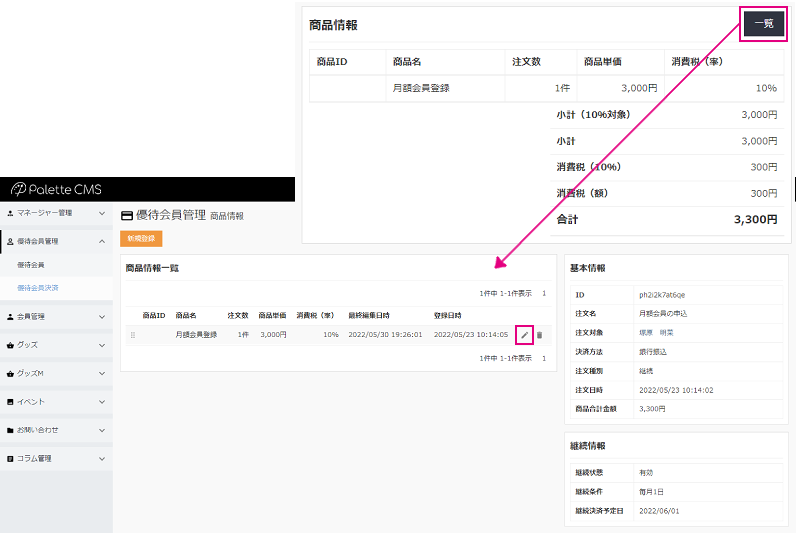This screenshot has height=533, width=796.
Task: Click the 優待会員管理 user icon in sidebar
Action: coord(10,242)
